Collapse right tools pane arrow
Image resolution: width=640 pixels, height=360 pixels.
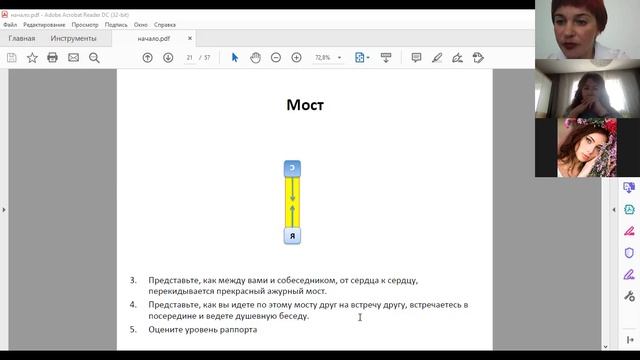(614, 210)
